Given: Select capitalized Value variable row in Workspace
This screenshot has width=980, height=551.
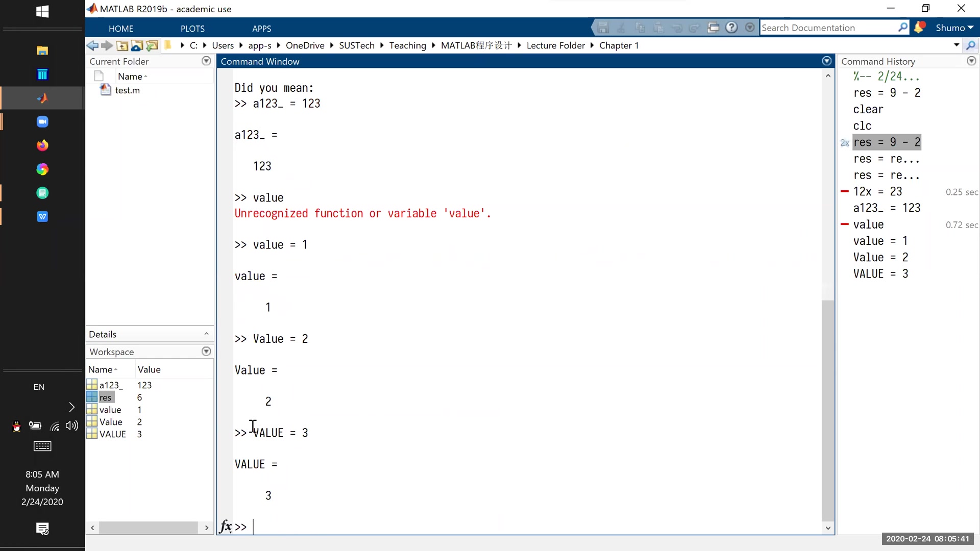Looking at the screenshot, I should click(111, 422).
